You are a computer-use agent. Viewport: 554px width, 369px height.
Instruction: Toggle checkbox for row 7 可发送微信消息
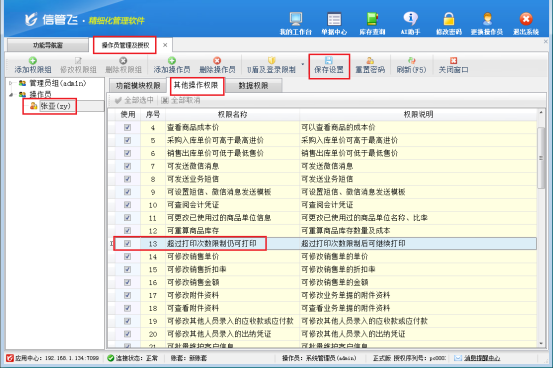point(128,166)
